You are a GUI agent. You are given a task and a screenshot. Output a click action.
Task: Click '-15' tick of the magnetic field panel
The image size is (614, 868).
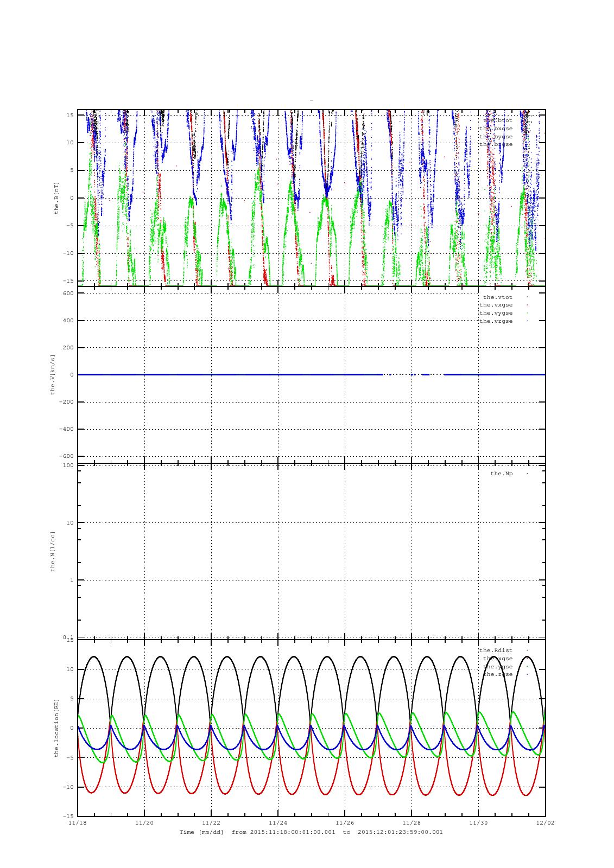[68, 281]
